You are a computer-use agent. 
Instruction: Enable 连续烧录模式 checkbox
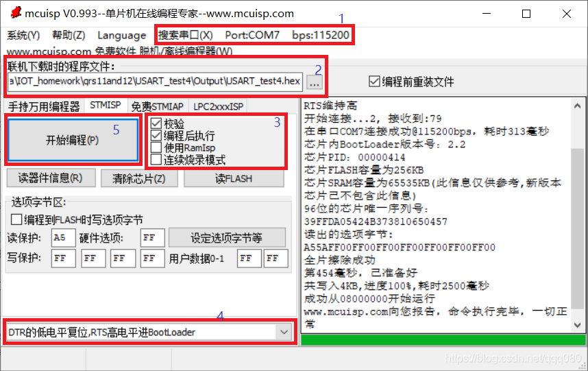(188, 159)
